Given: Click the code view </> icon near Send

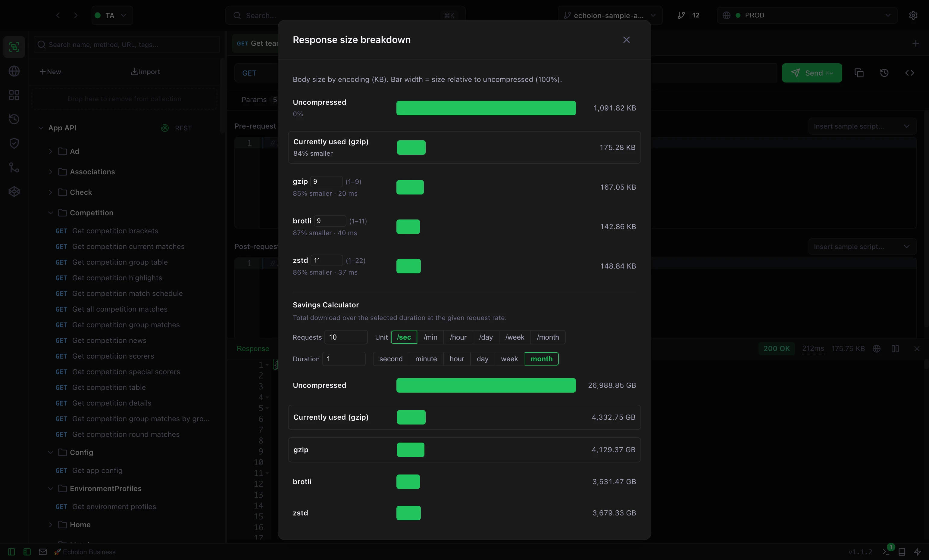Looking at the screenshot, I should point(910,73).
